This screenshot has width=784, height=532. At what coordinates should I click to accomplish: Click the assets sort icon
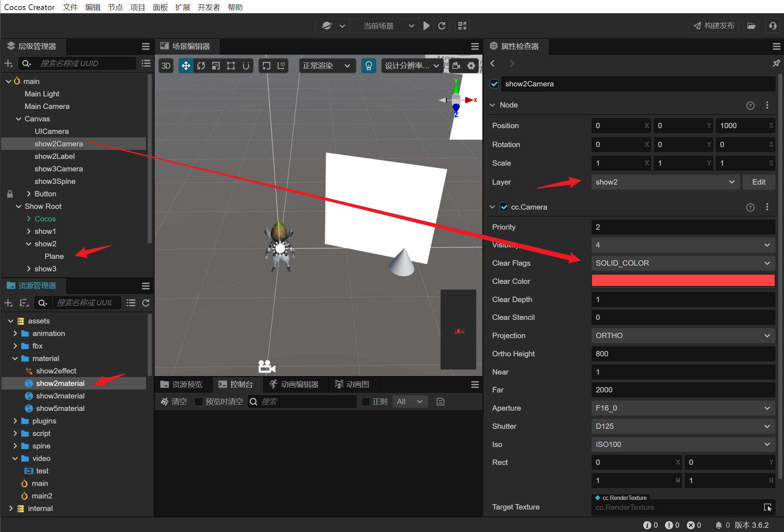24,303
